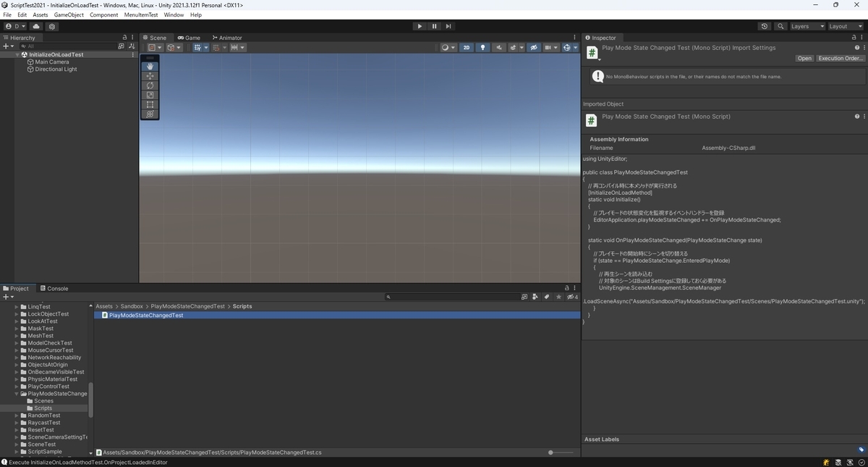Select the Move tool
This screenshot has height=467, width=868.
pos(150,76)
